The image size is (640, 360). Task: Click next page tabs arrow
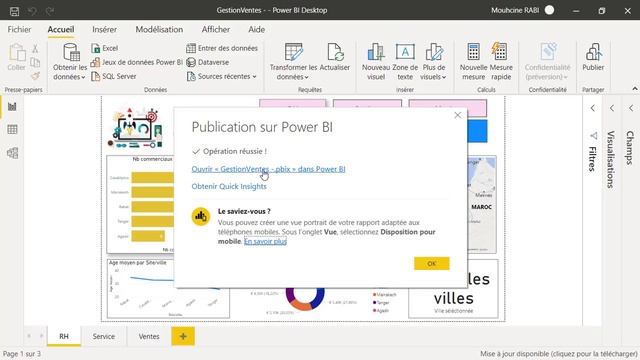tap(41, 336)
